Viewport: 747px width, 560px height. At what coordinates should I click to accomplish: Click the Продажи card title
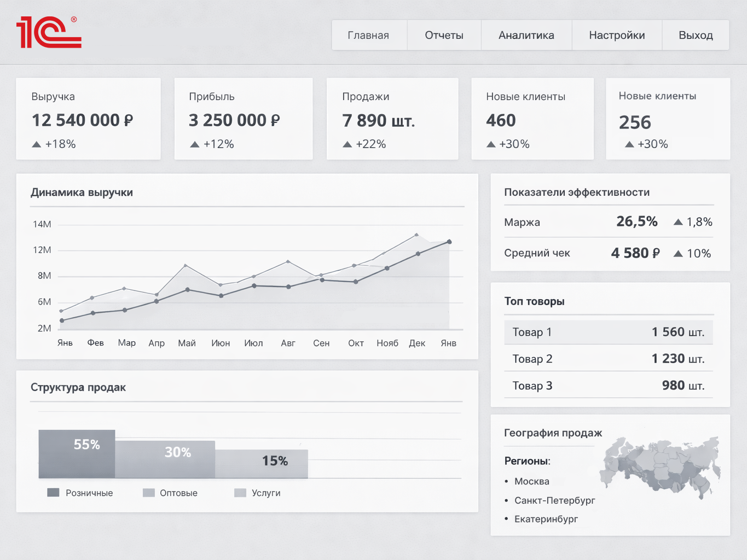coord(366,97)
